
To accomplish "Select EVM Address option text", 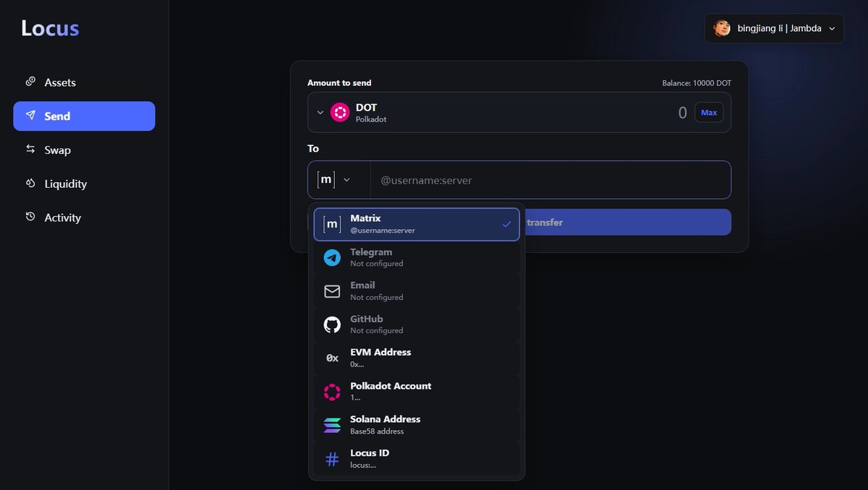I will (380, 352).
